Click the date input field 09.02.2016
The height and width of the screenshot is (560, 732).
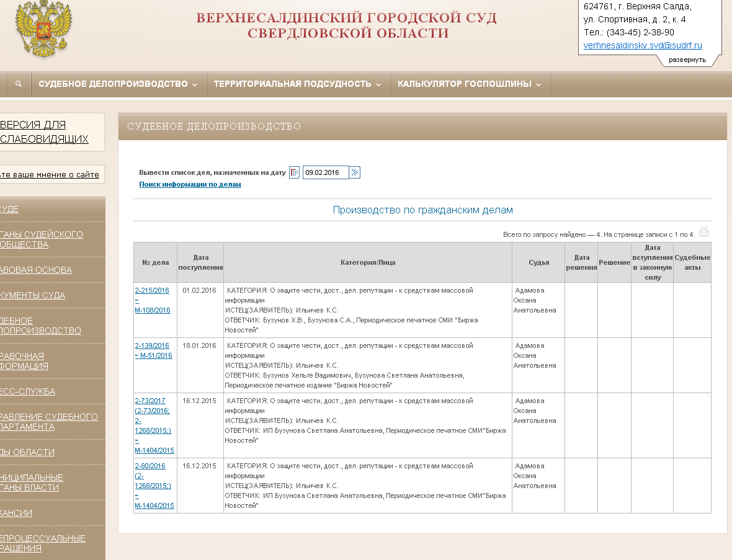[325, 172]
